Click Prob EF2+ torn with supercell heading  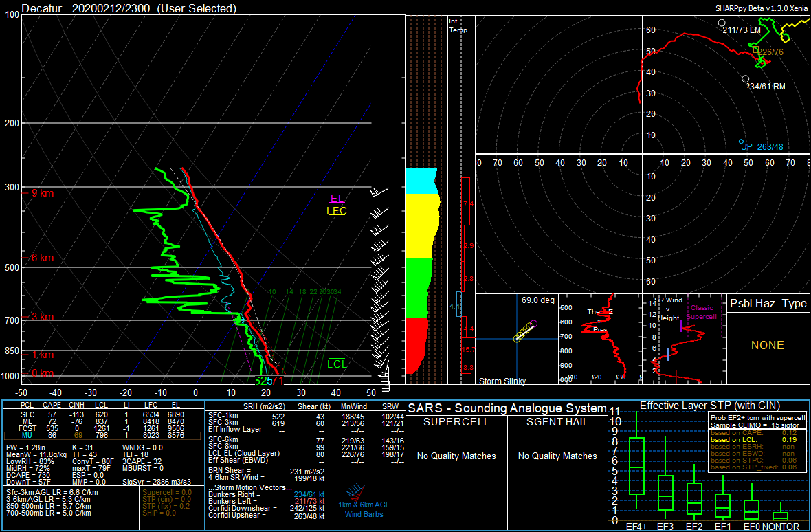point(757,418)
